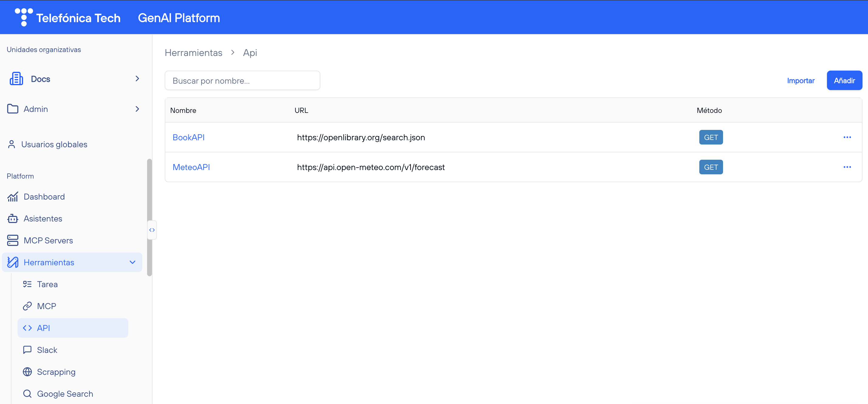This screenshot has width=868, height=404.
Task: Collapse the Herramientas menu section
Action: (133, 262)
